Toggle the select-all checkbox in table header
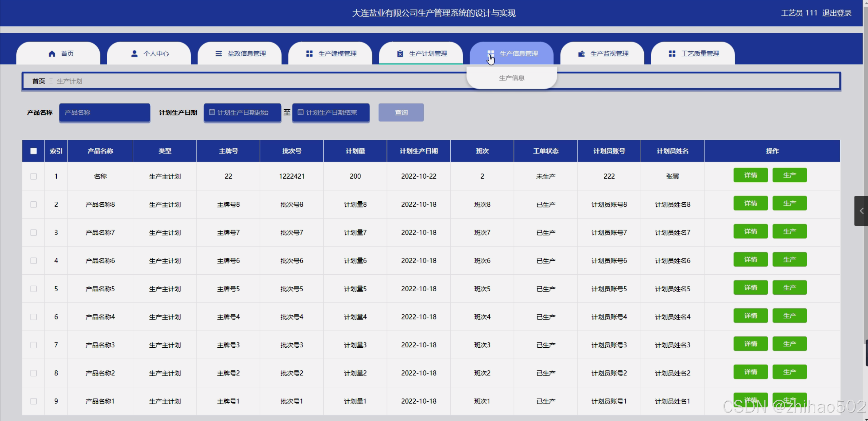The width and height of the screenshot is (868, 421). (x=33, y=151)
